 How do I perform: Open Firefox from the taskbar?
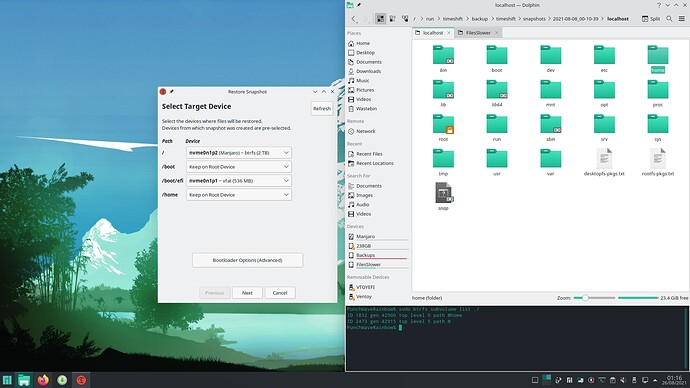[43, 380]
